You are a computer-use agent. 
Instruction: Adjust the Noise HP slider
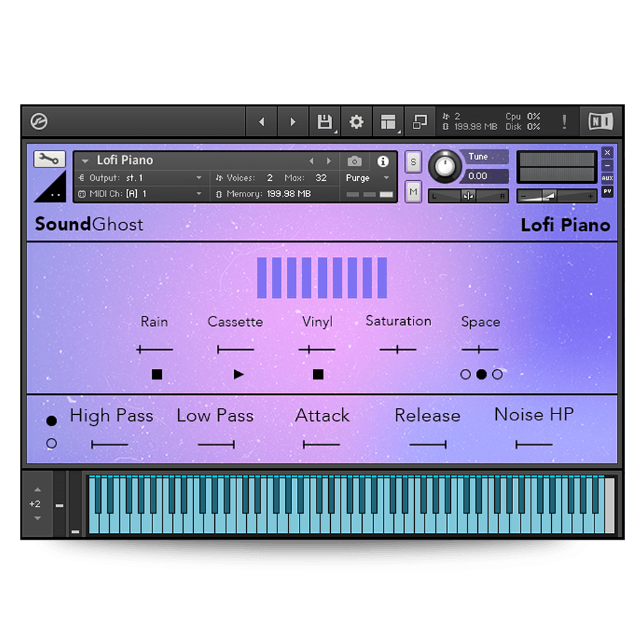(x=534, y=445)
